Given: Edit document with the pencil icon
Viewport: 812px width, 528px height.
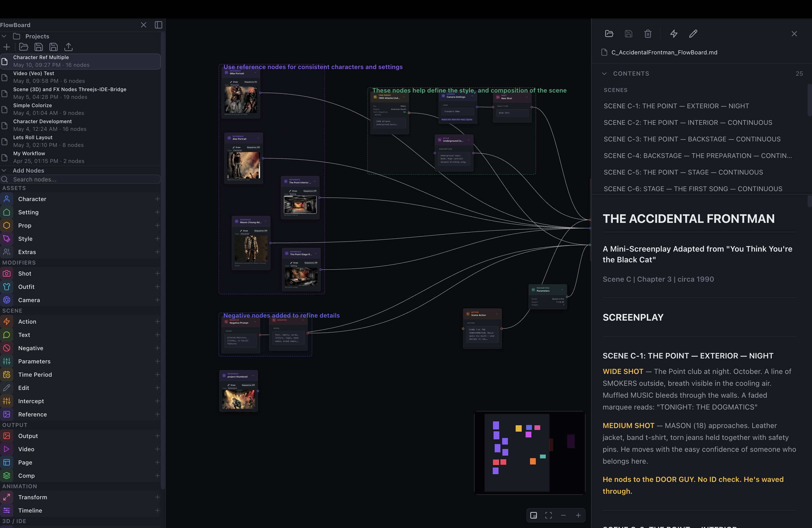Looking at the screenshot, I should pos(693,33).
